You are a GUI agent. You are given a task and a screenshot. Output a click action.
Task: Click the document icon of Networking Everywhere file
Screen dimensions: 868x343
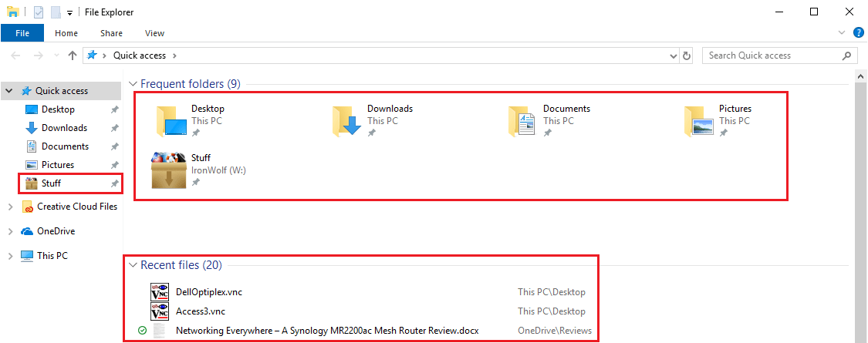point(160,331)
